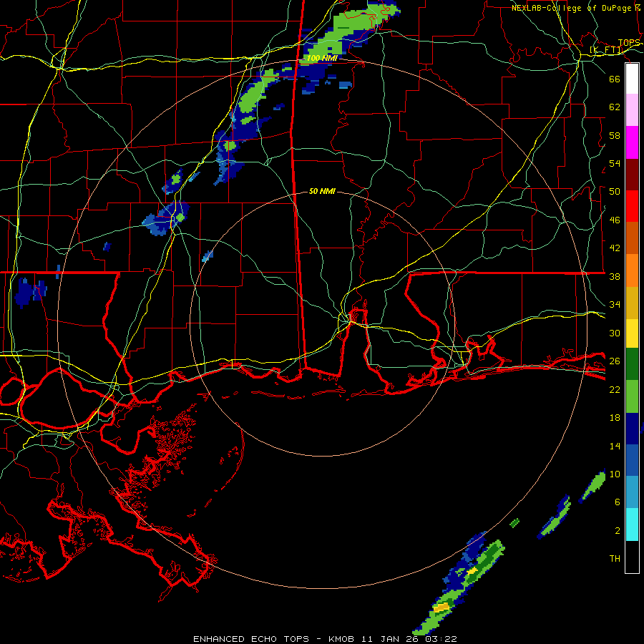
Task: Select the bright red legend swatch
Action: 632,206
